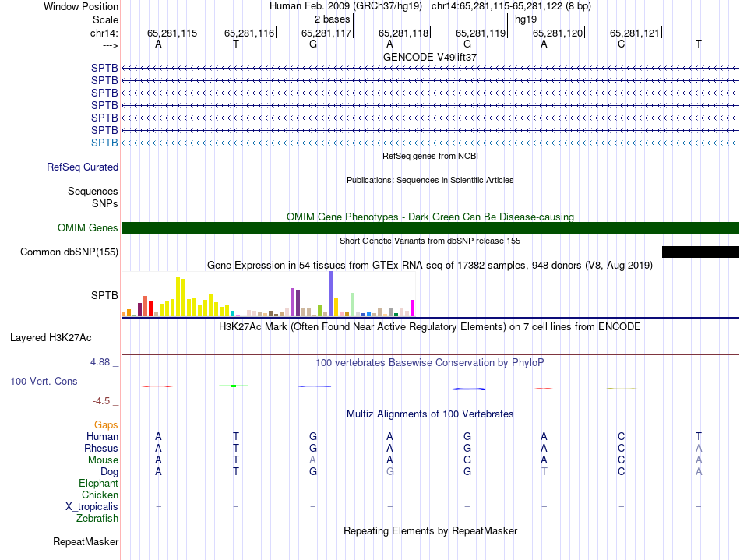Viewport: 740px width, 560px height.
Task: Open the H3K27Ac Mark ENCODE track title
Action: (430, 326)
